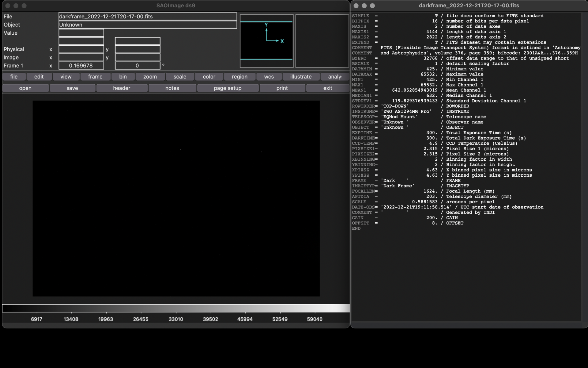Click the FOCALLEN header line

423,191
